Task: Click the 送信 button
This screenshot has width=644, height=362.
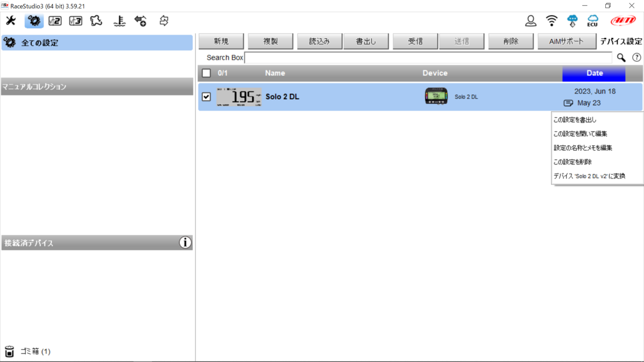Action: coord(462,41)
